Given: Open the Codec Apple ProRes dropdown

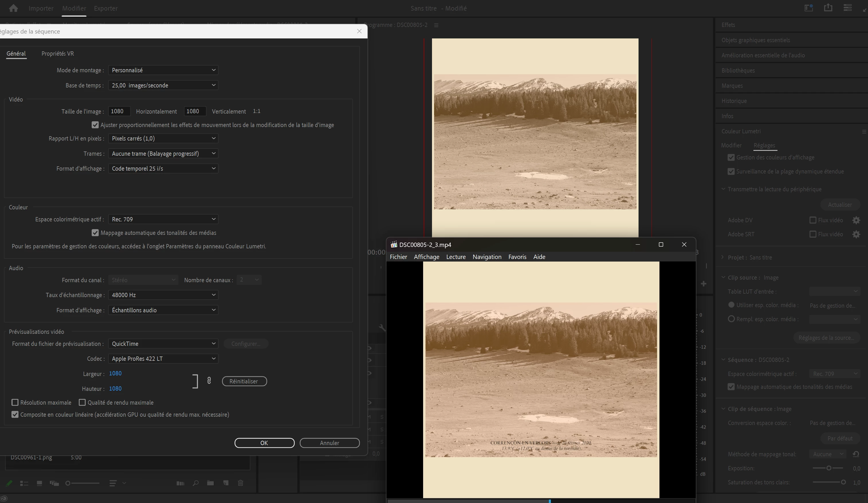Looking at the screenshot, I should (163, 359).
